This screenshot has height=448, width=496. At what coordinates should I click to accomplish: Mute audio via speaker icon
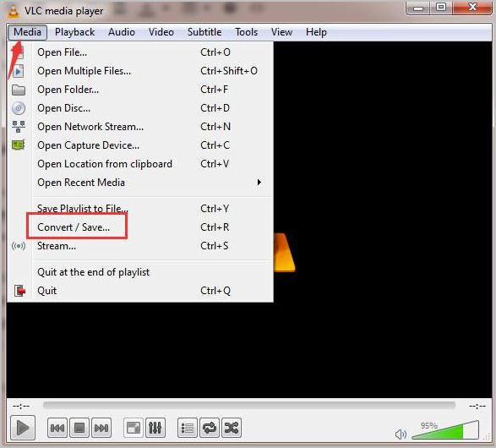tap(401, 434)
